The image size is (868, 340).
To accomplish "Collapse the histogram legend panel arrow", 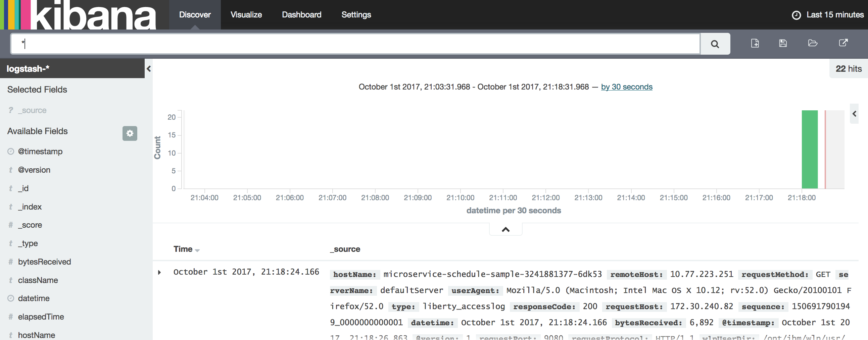I will [x=854, y=114].
